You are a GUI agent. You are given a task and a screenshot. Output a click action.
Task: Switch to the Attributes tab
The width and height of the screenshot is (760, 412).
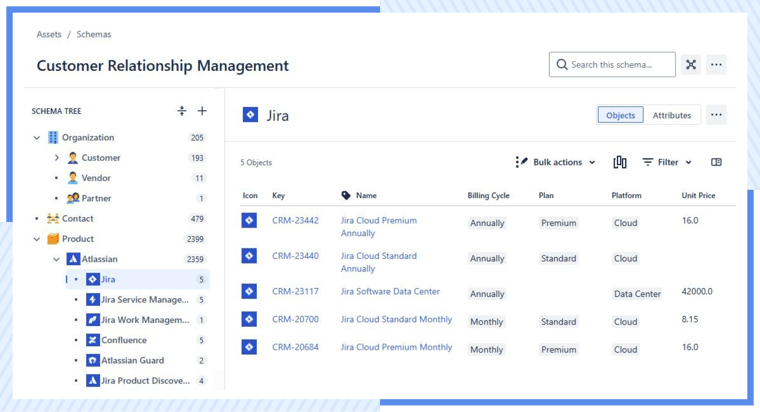pos(672,115)
